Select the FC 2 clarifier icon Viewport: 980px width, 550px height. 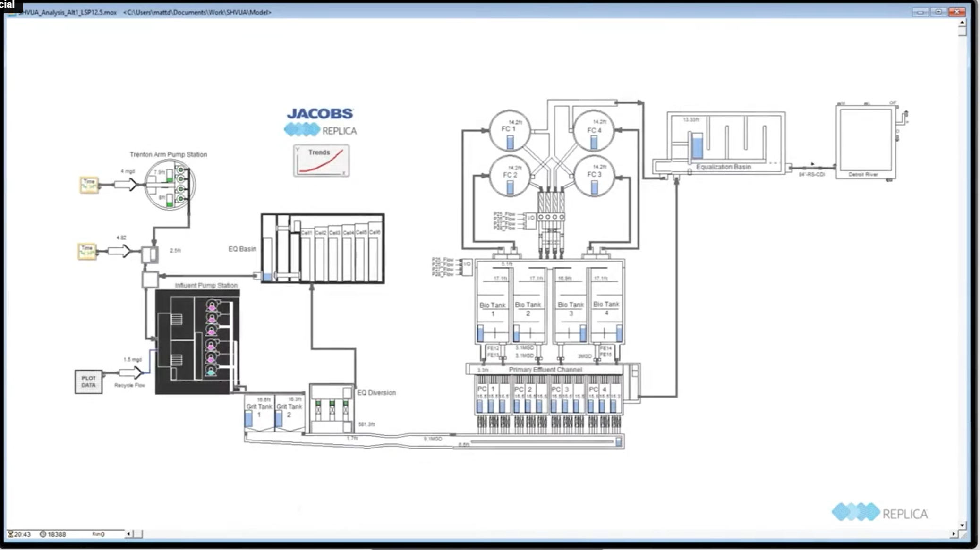[510, 176]
